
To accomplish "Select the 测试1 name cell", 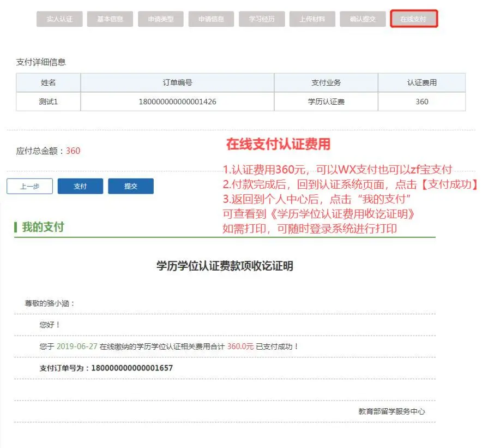I will pyautogui.click(x=49, y=101).
